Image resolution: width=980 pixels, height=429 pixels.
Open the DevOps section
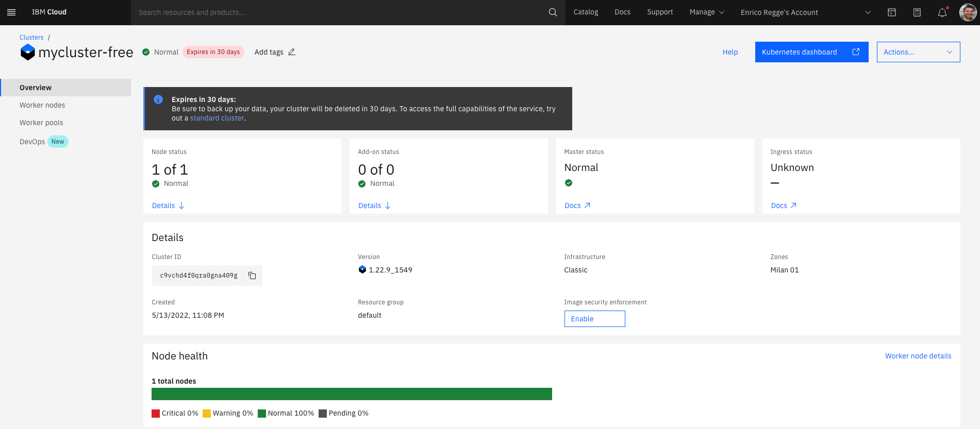point(32,142)
